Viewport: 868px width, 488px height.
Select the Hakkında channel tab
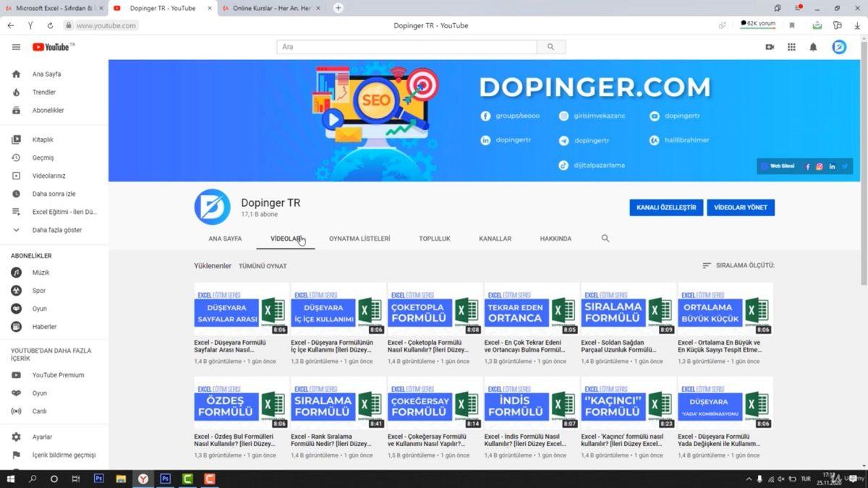click(556, 239)
